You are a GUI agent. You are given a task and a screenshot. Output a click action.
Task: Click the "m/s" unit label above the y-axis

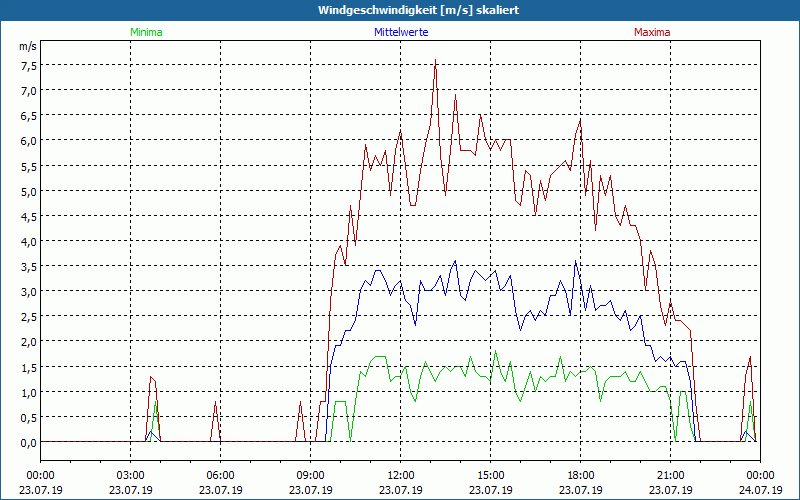click(28, 46)
